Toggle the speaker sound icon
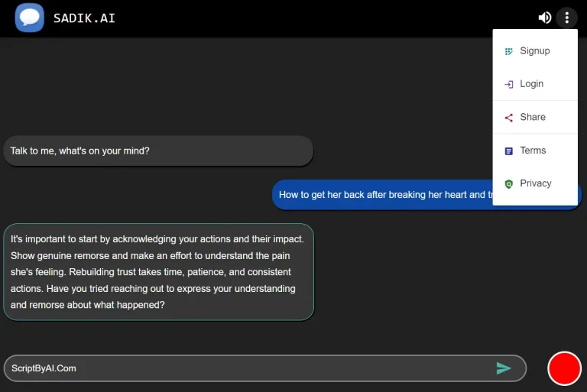This screenshot has width=587, height=392. (x=545, y=18)
